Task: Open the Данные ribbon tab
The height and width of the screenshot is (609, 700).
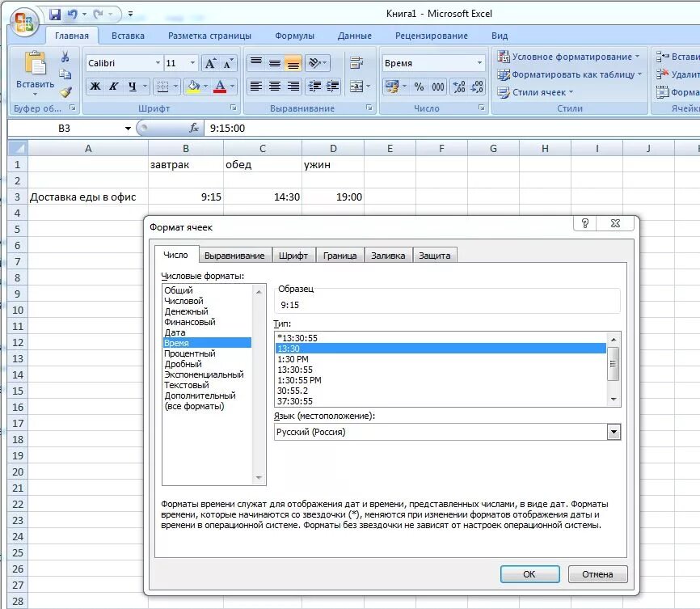Action: [x=355, y=36]
